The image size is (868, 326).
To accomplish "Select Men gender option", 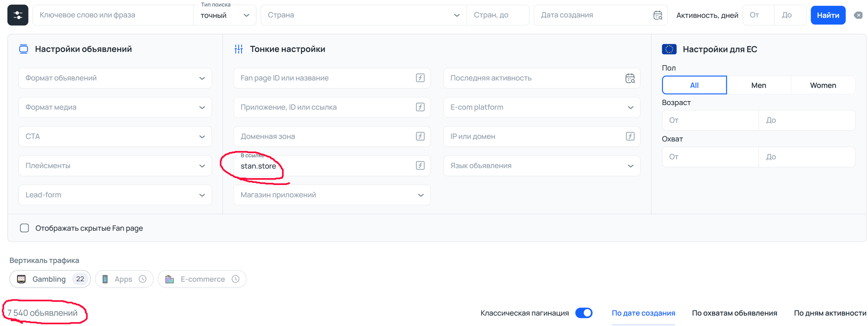I will (759, 85).
